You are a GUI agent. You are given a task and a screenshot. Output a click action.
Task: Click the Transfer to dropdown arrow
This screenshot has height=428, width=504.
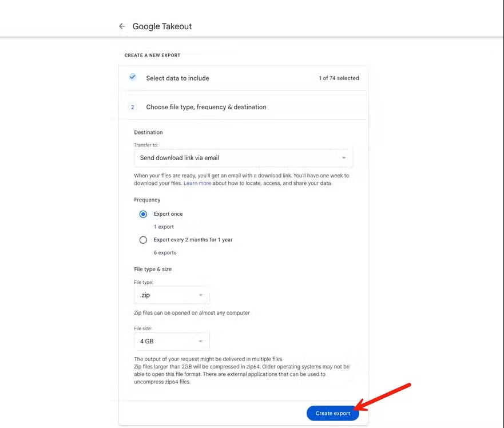click(x=344, y=158)
